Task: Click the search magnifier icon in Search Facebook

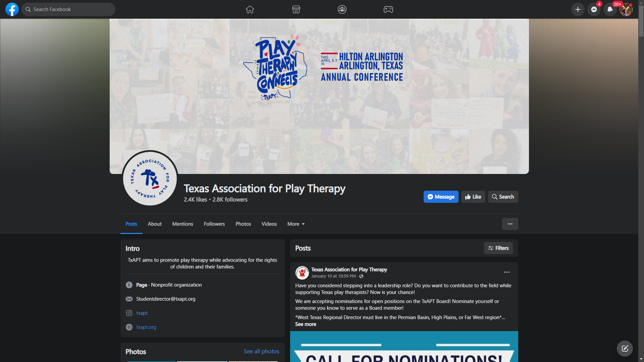Action: [x=28, y=9]
